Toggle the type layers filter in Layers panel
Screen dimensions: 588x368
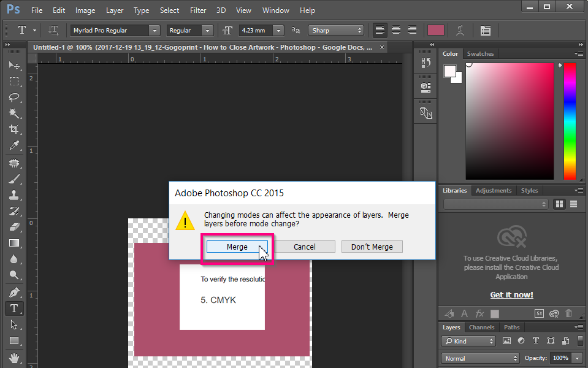pos(535,340)
